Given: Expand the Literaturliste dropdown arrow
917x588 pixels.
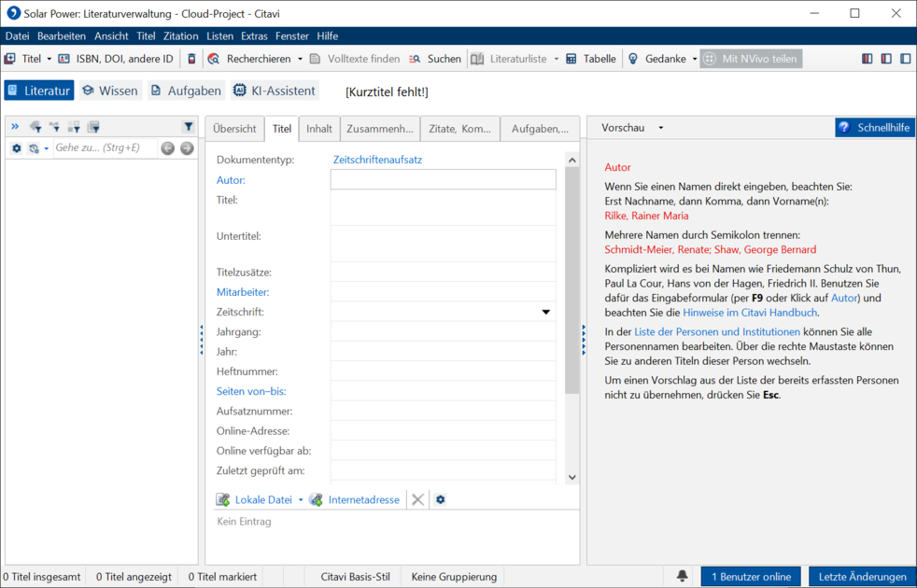Looking at the screenshot, I should [557, 59].
